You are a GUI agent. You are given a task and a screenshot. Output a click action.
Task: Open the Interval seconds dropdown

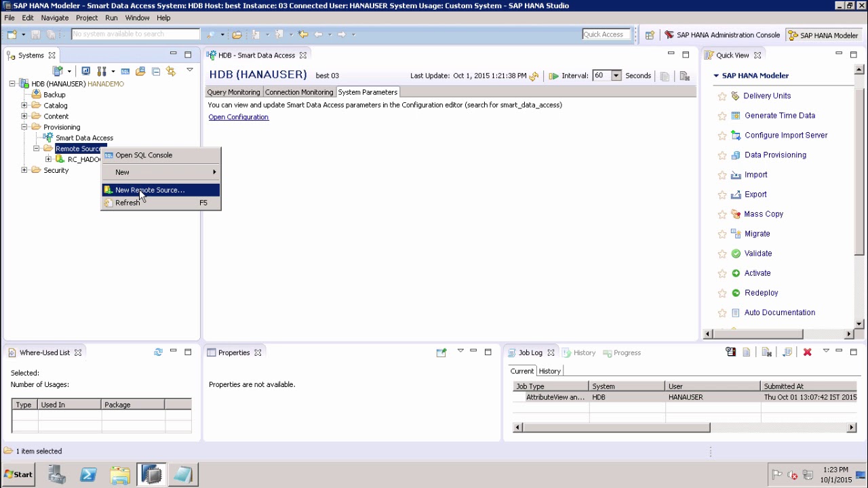click(616, 76)
